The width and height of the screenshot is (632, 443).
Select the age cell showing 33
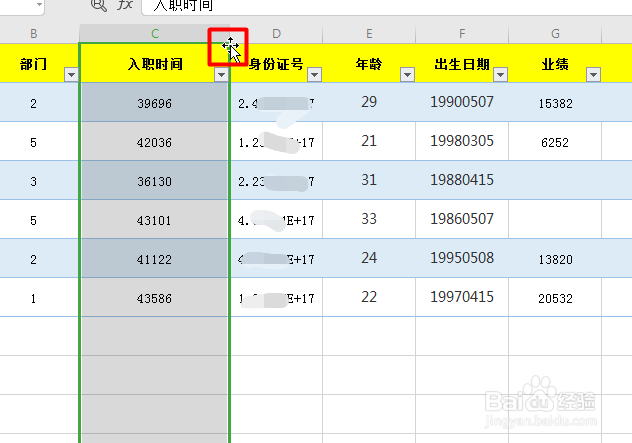369,220
